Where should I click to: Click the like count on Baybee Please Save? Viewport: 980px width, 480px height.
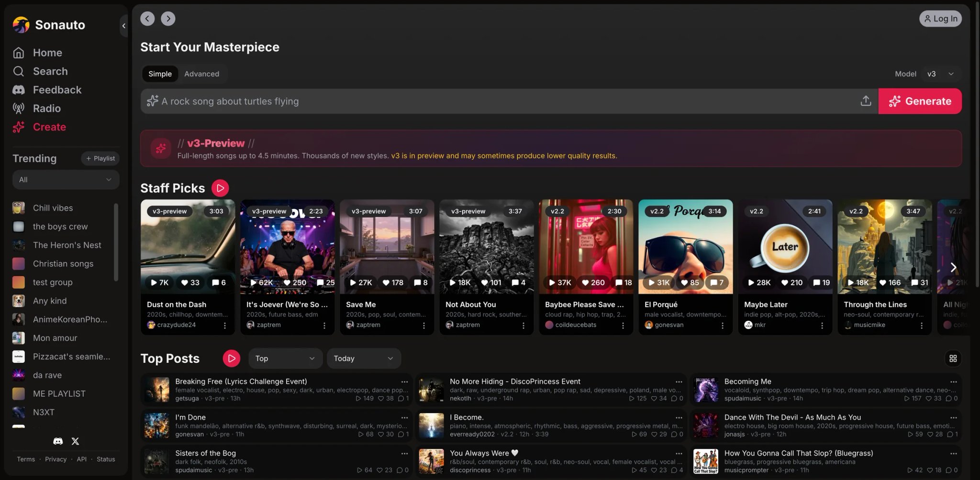click(593, 282)
